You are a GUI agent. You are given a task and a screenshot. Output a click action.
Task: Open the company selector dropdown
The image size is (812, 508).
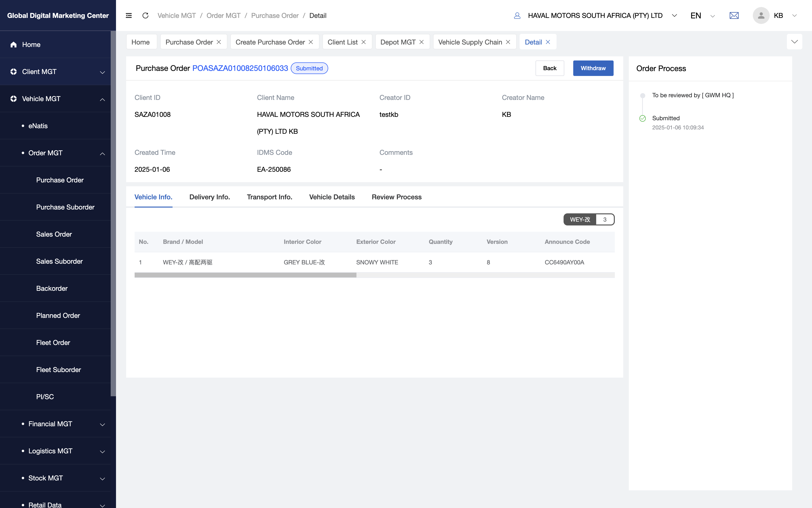[x=674, y=15]
